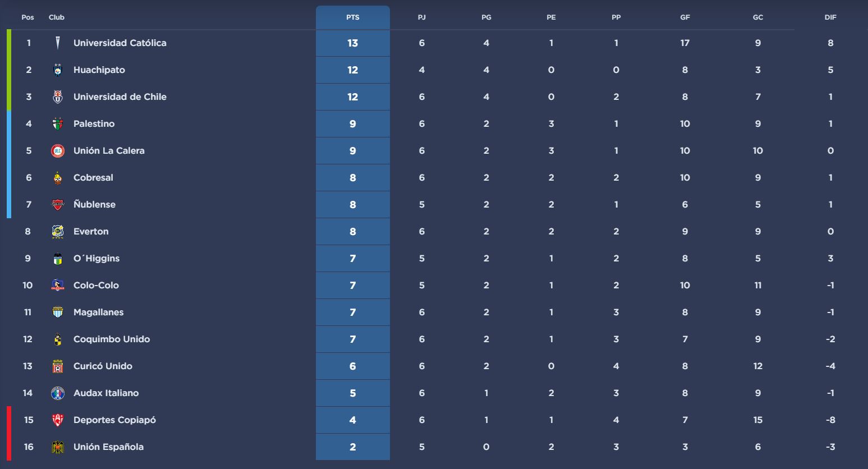Image resolution: width=868 pixels, height=469 pixels.
Task: Click Deportes Copiapó's 4 points cell
Action: coord(353,420)
